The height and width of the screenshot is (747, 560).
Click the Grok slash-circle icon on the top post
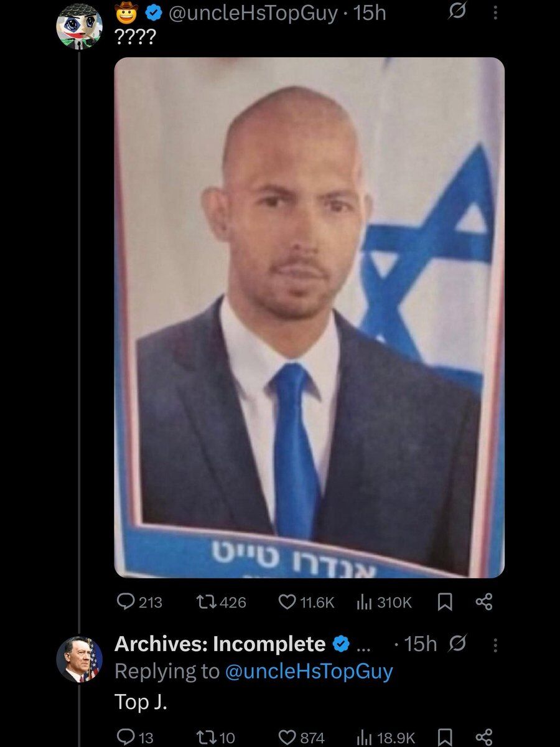(x=457, y=13)
